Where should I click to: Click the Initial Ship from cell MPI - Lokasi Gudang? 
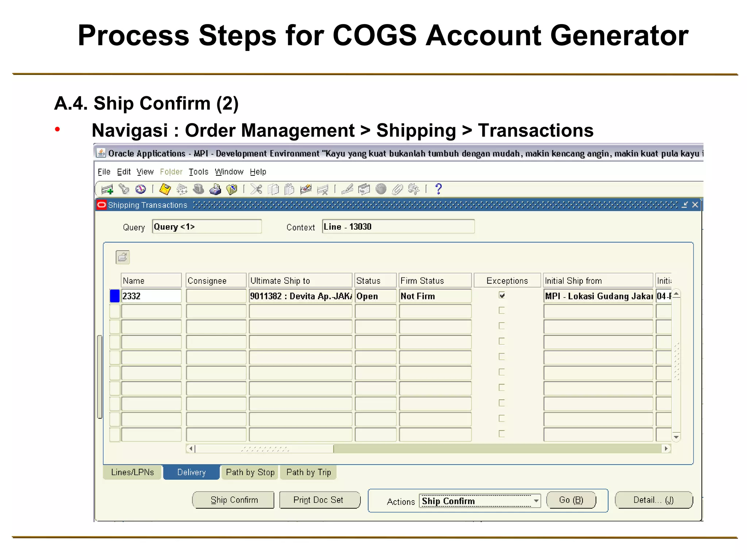point(598,296)
